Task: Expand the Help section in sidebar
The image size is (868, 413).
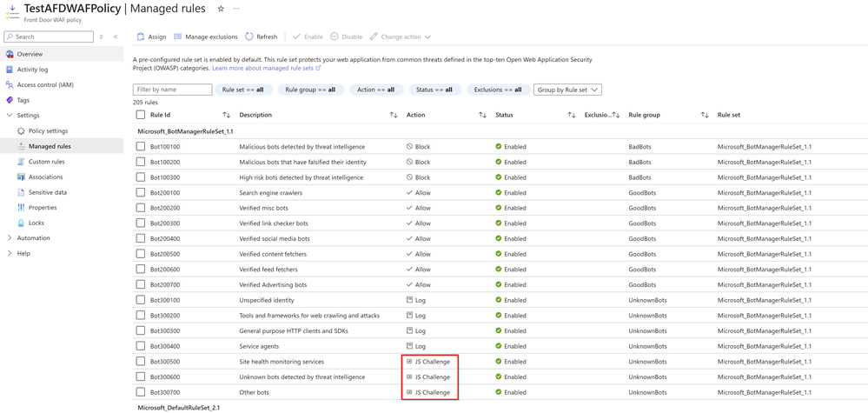Action: 9,254
